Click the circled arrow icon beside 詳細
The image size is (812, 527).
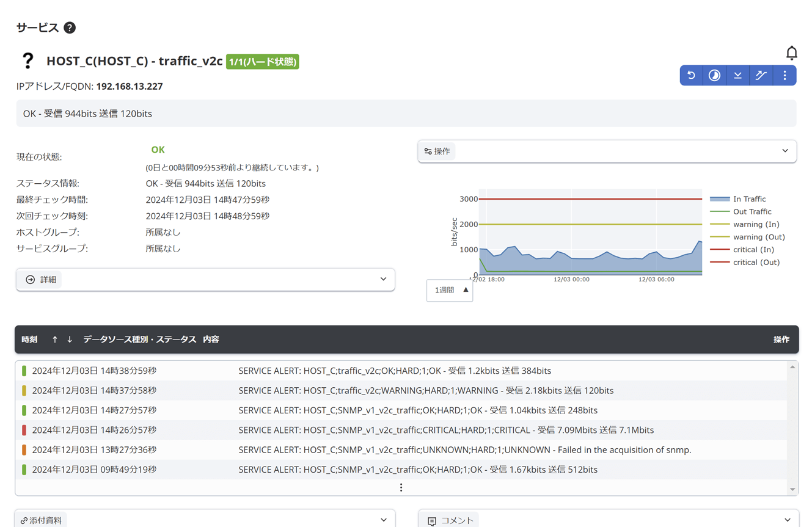pyautogui.click(x=30, y=280)
